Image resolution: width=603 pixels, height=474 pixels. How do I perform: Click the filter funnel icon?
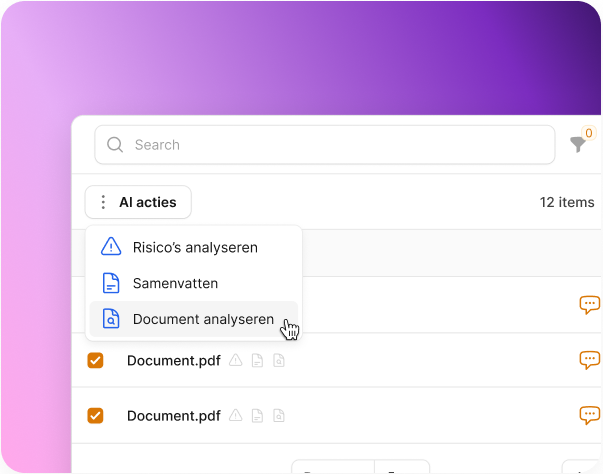pos(578,145)
